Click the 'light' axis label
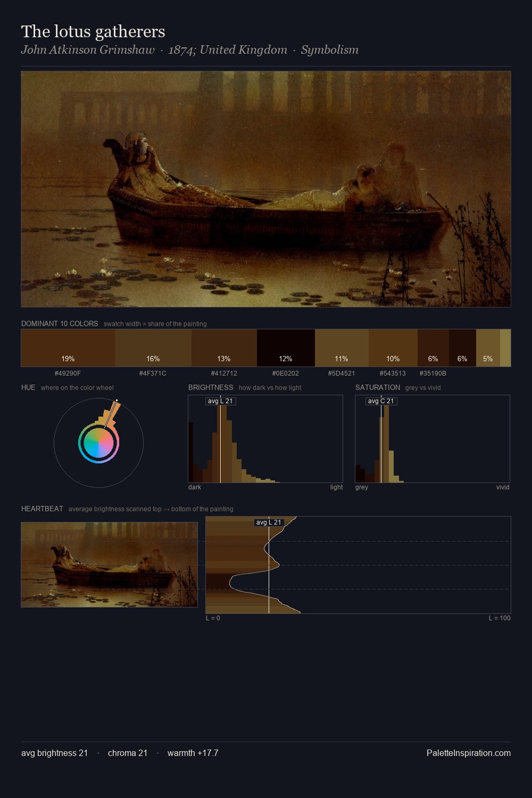The width and height of the screenshot is (532, 798). click(336, 487)
